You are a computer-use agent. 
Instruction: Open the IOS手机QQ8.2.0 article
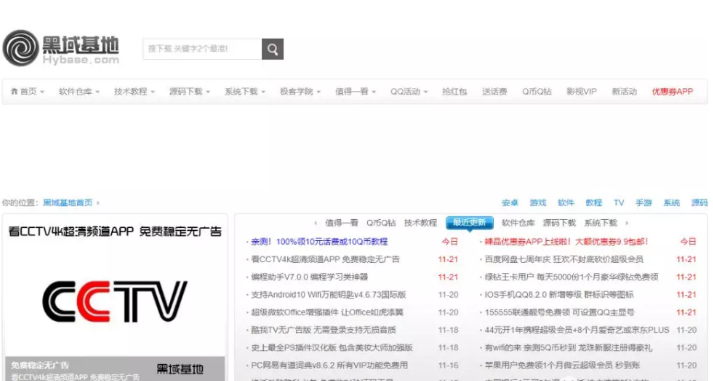[559, 295]
